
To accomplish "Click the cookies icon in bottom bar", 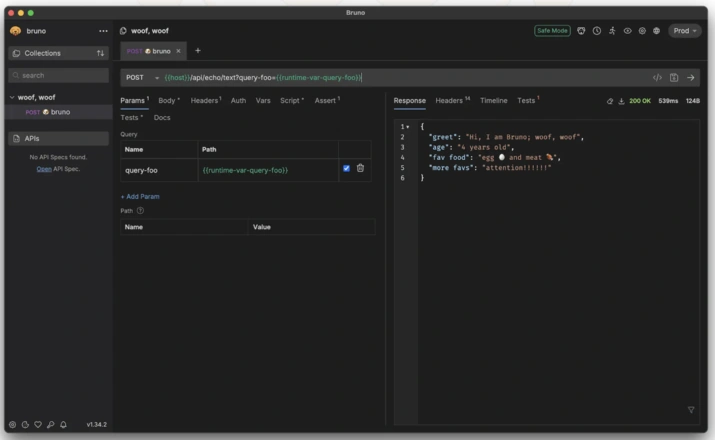I will [x=25, y=424].
